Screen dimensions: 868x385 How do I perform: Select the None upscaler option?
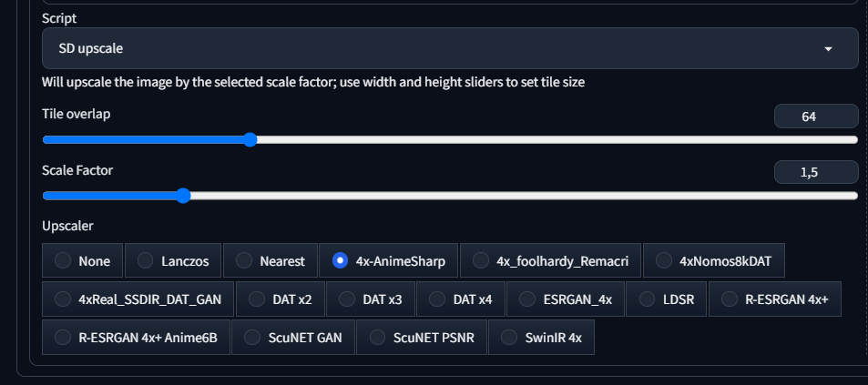pyautogui.click(x=83, y=260)
